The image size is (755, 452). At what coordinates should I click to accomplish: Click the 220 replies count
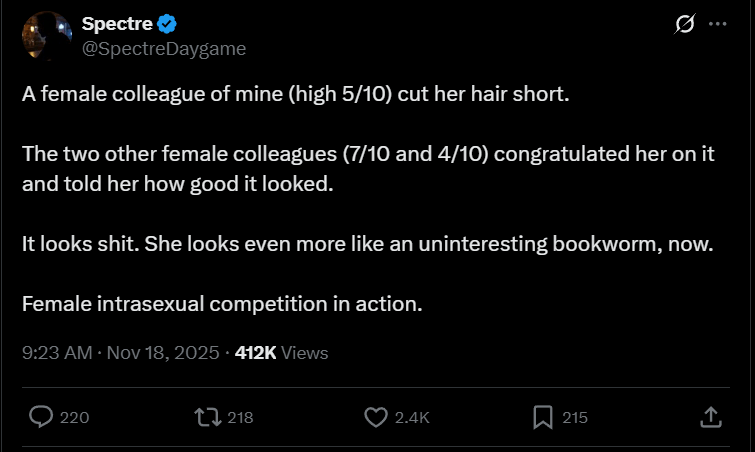pos(75,418)
